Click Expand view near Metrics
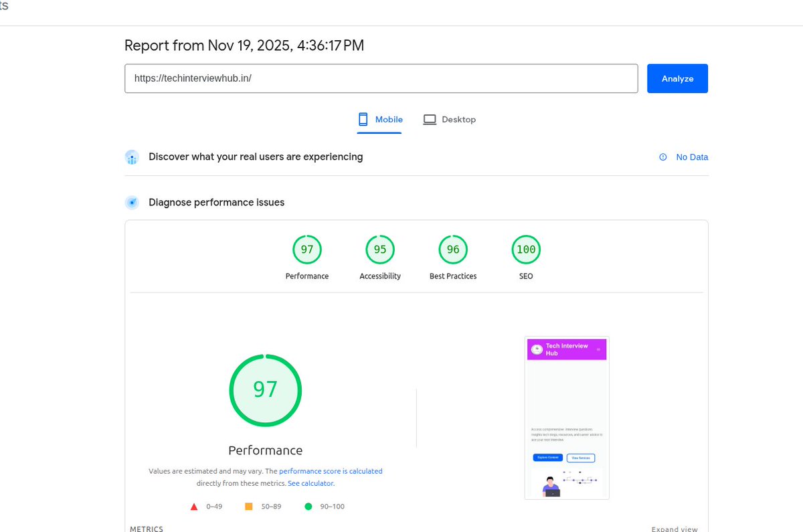This screenshot has width=803, height=532. coord(675,529)
